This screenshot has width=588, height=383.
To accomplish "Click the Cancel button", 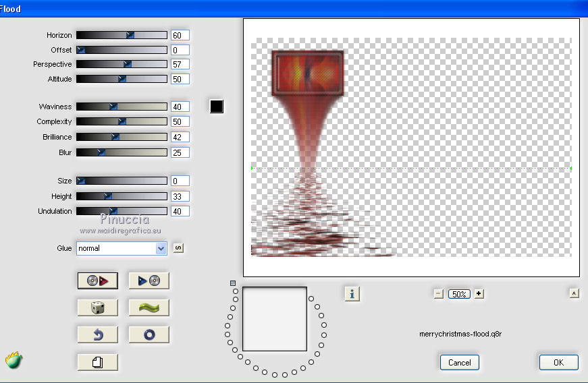I will pyautogui.click(x=459, y=362).
